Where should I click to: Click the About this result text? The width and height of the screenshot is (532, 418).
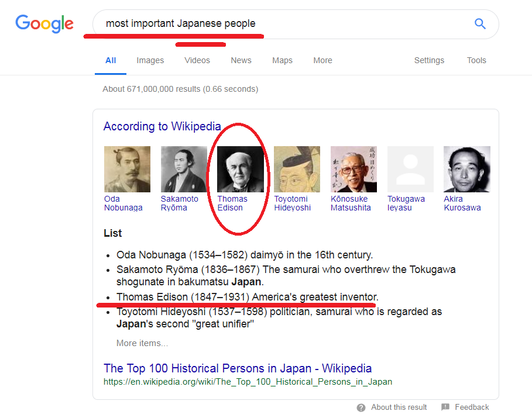pyautogui.click(x=399, y=407)
